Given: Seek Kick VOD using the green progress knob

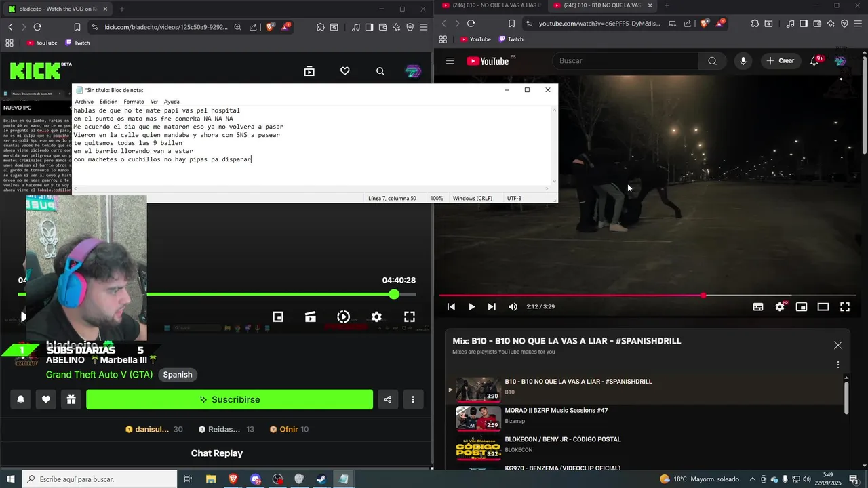Looking at the screenshot, I should tap(394, 294).
